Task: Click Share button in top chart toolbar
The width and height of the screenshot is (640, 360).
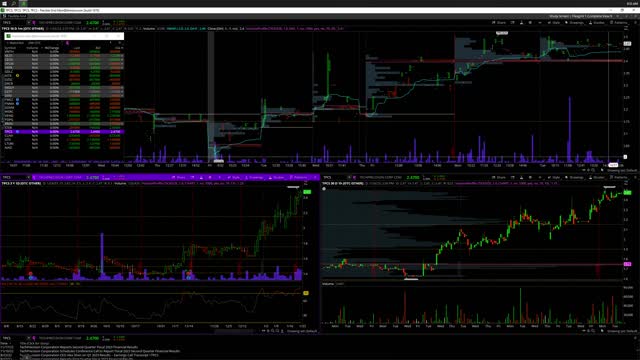Action: 498,22
